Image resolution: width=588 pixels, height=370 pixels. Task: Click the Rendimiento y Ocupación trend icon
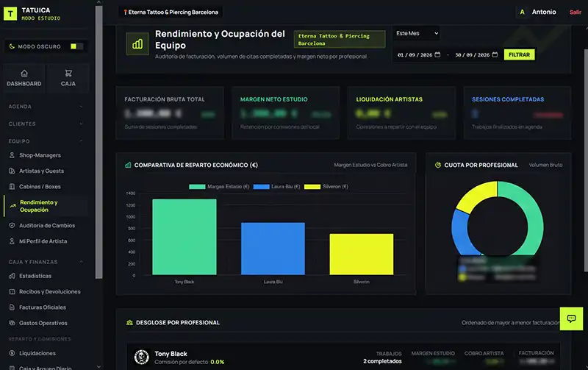coord(12,206)
